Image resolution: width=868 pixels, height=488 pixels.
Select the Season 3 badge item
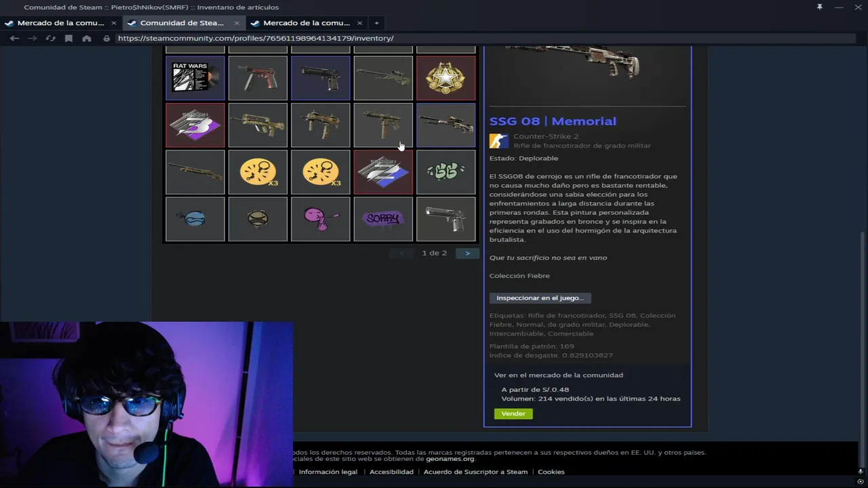tap(195, 125)
